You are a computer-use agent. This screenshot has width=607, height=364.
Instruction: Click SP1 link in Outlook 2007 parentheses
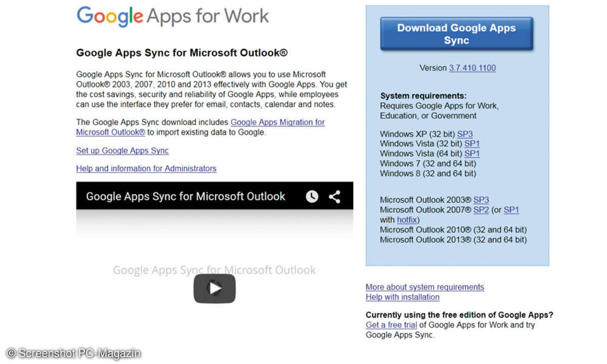tap(511, 210)
